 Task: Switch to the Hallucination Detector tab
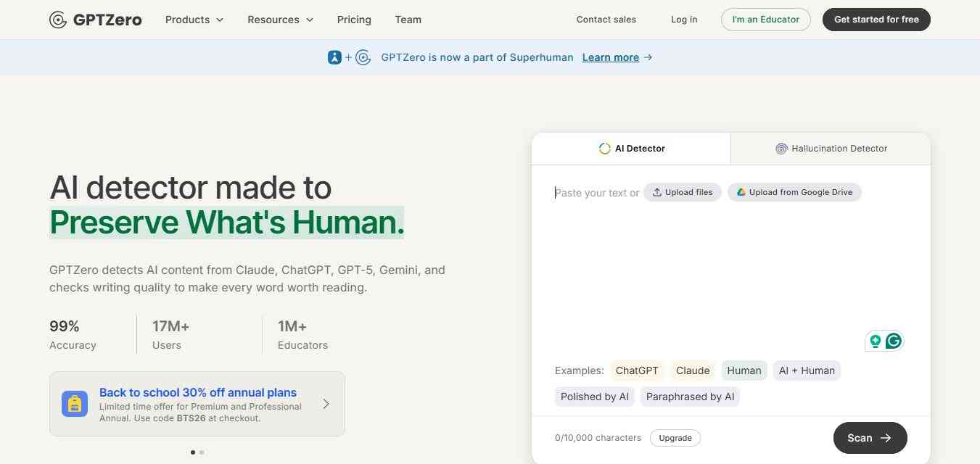point(831,149)
